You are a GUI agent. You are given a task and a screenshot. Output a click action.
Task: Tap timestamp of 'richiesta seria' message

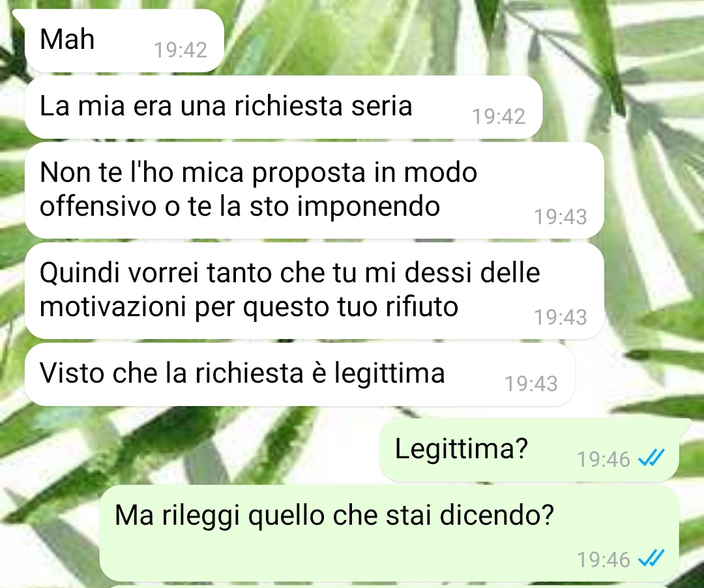499,117
